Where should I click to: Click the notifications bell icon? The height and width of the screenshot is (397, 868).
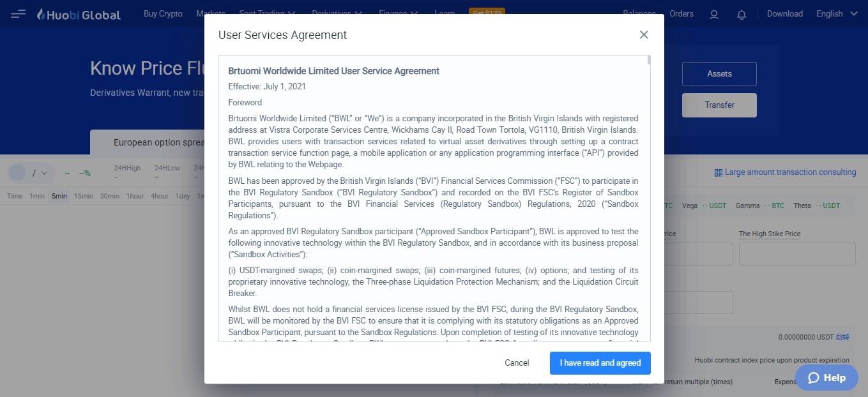coord(742,14)
